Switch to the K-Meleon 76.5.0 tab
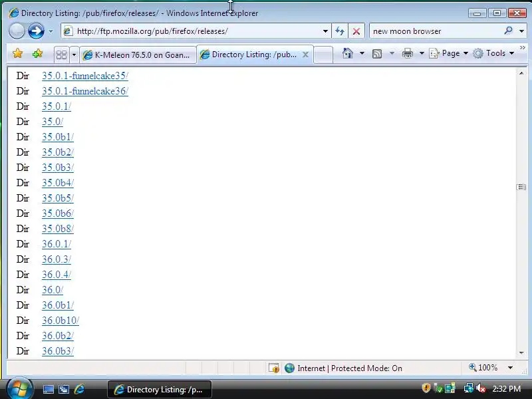The width and height of the screenshot is (532, 399). [x=138, y=55]
